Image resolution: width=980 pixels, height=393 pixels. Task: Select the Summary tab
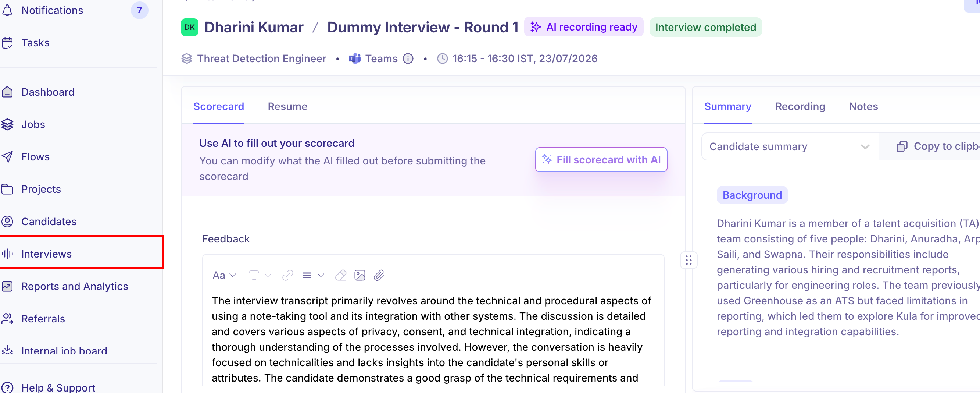pyautogui.click(x=727, y=107)
